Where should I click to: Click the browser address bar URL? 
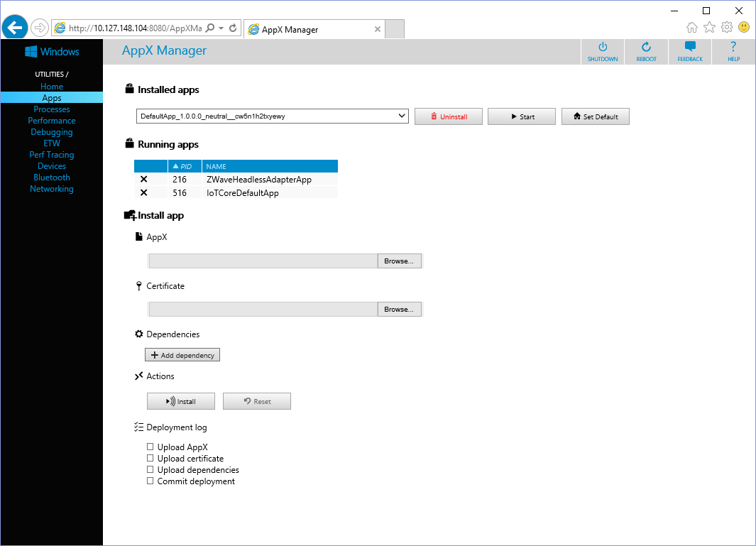pyautogui.click(x=136, y=28)
